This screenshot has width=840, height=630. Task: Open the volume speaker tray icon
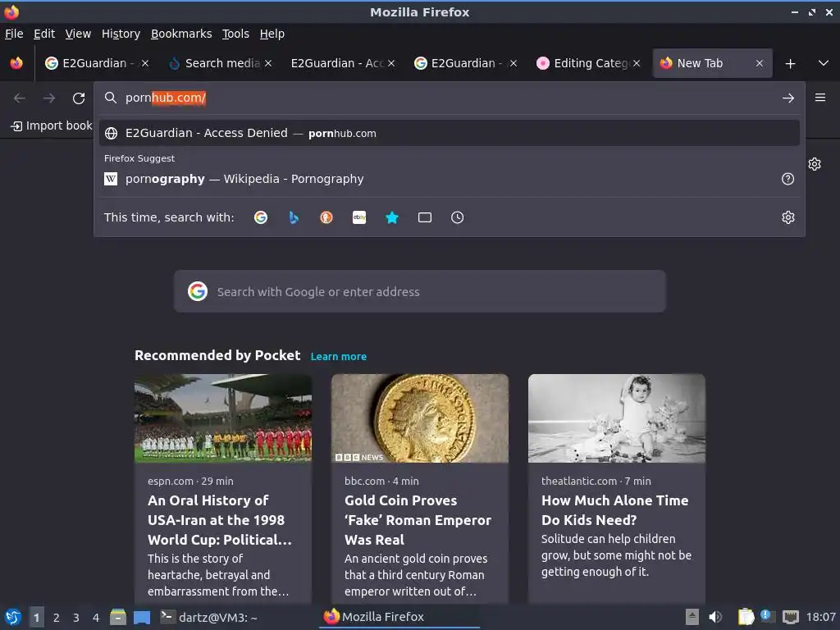point(715,617)
